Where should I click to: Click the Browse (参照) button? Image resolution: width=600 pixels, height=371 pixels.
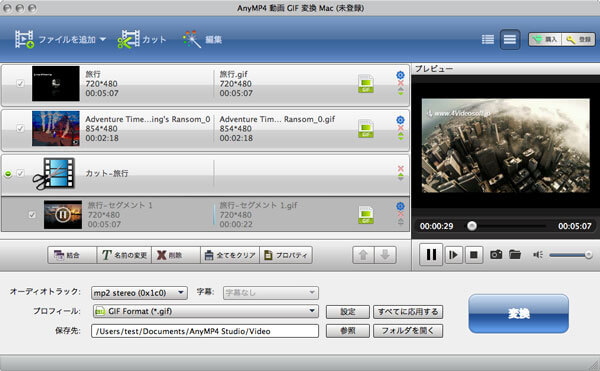[x=348, y=331]
